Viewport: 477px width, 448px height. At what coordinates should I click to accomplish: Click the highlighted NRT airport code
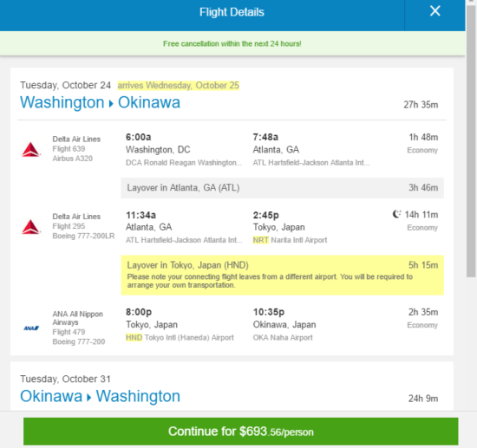coord(261,240)
